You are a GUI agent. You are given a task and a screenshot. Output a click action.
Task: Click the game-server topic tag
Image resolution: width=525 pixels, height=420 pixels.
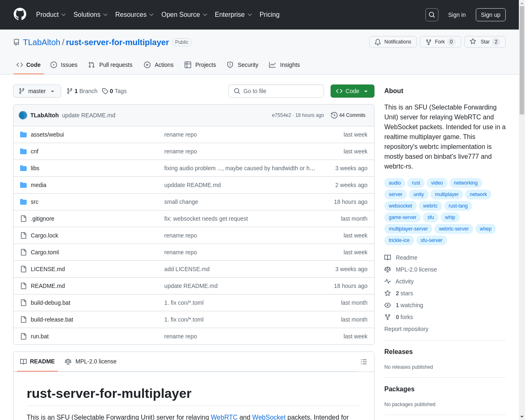[402, 217]
